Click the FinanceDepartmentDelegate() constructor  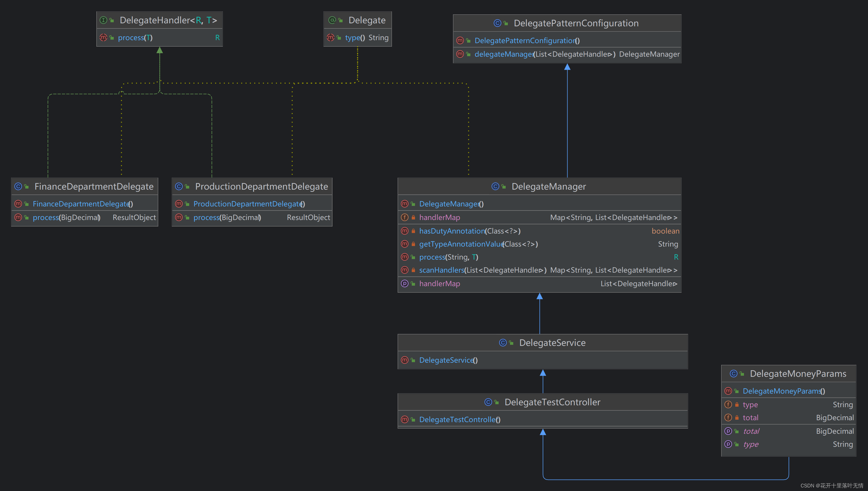(x=83, y=204)
